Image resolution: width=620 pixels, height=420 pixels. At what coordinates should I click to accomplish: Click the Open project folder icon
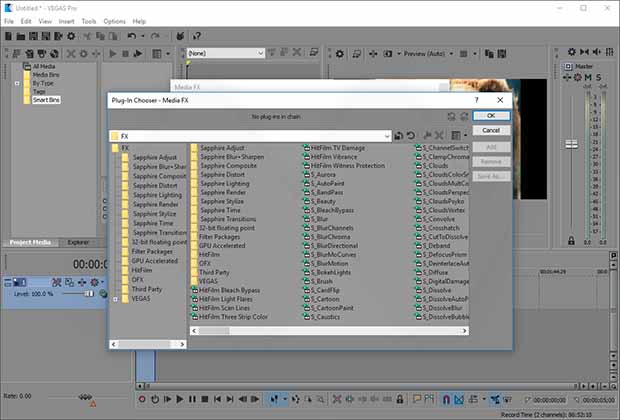pyautogui.click(x=21, y=36)
